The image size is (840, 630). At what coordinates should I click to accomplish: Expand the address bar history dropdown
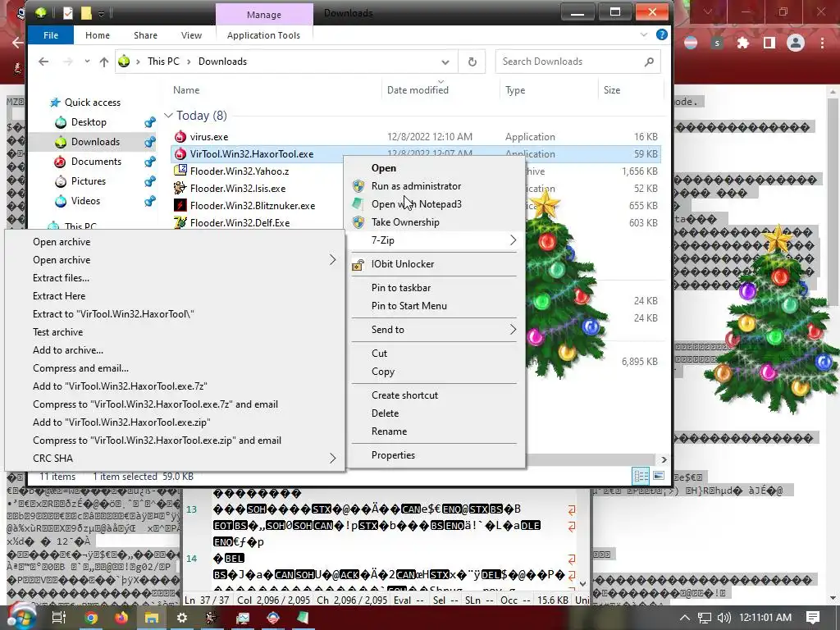[x=445, y=62]
